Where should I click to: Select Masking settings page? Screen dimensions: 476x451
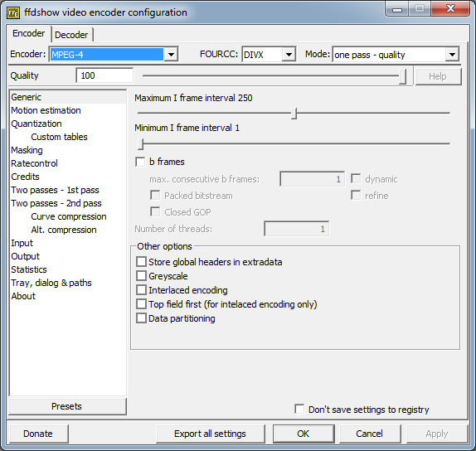tap(68, 150)
